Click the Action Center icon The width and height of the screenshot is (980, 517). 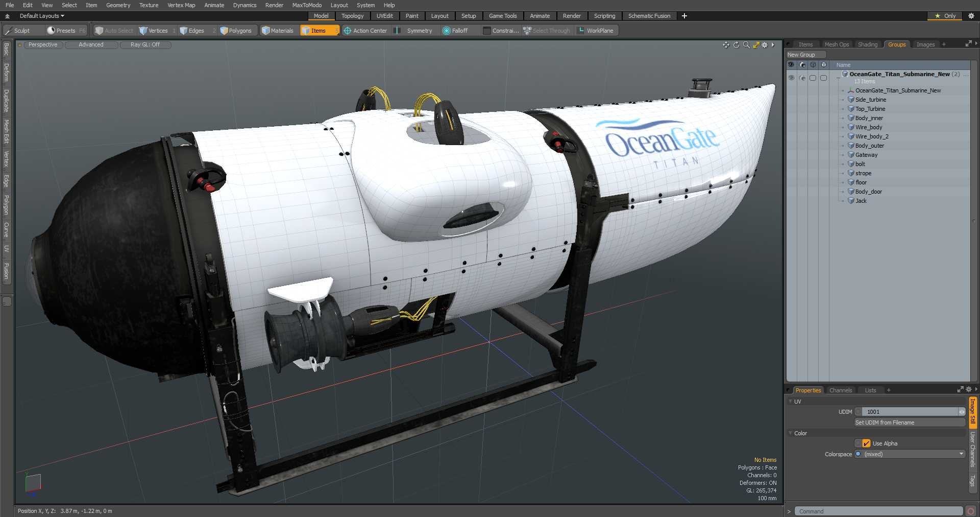348,31
